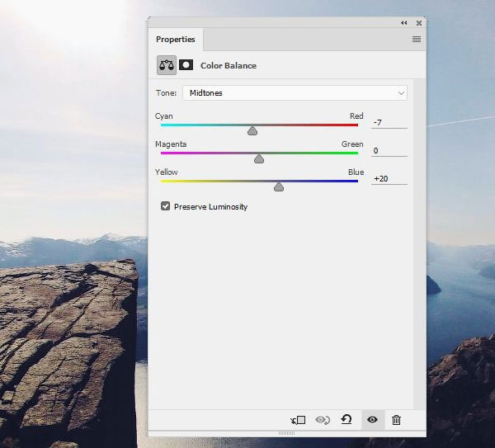
Task: Click the Preserve Luminosity label
Action: 210,207
